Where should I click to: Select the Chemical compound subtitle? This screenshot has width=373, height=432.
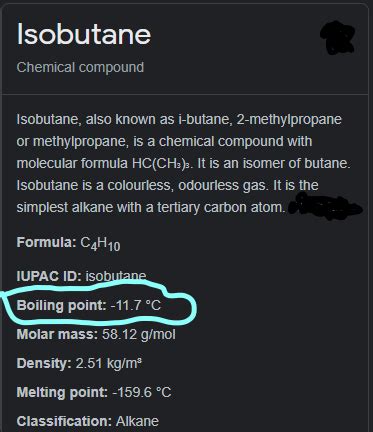pos(80,67)
